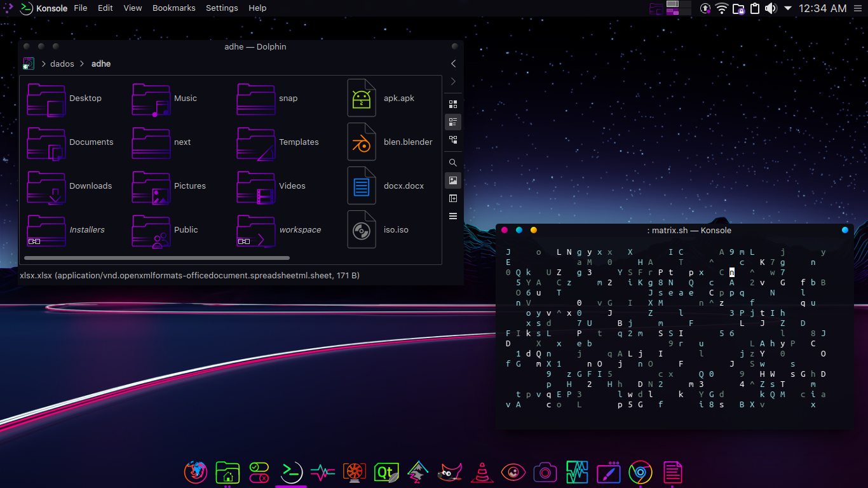
Task: Launch Qt Designer from the dock
Action: pos(386,472)
